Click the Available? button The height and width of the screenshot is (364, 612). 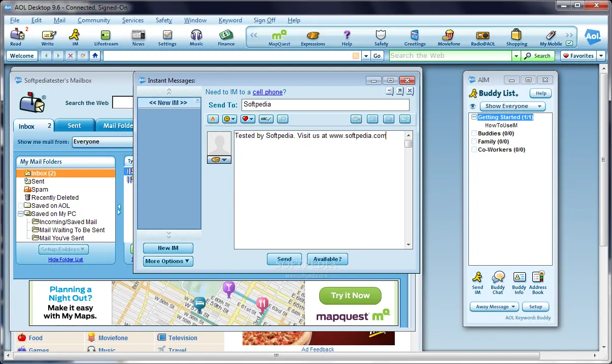click(327, 259)
